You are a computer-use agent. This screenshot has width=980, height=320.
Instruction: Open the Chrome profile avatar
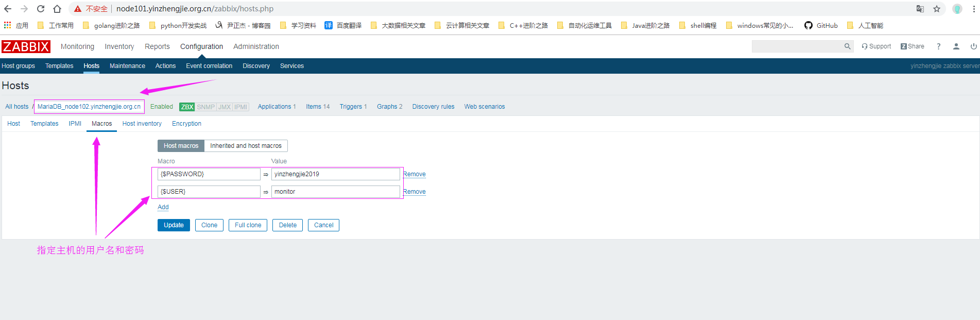coord(957,9)
